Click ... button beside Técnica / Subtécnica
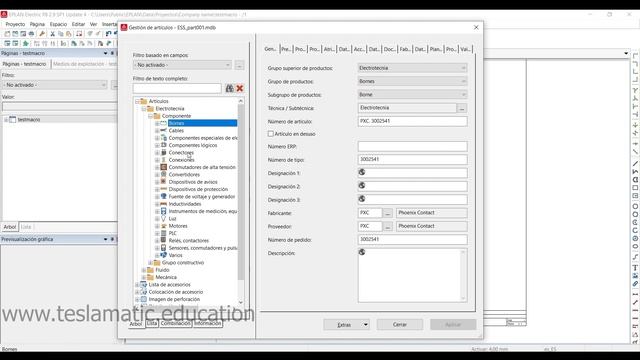Image resolution: width=640 pixels, height=360 pixels. (462, 108)
